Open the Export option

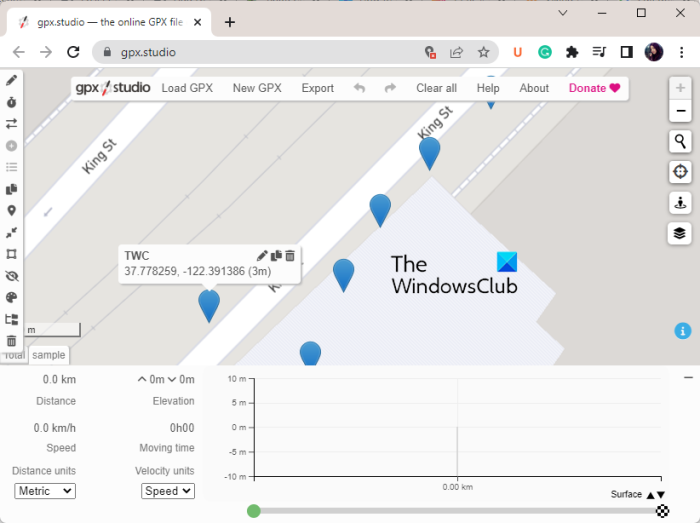pyautogui.click(x=317, y=88)
